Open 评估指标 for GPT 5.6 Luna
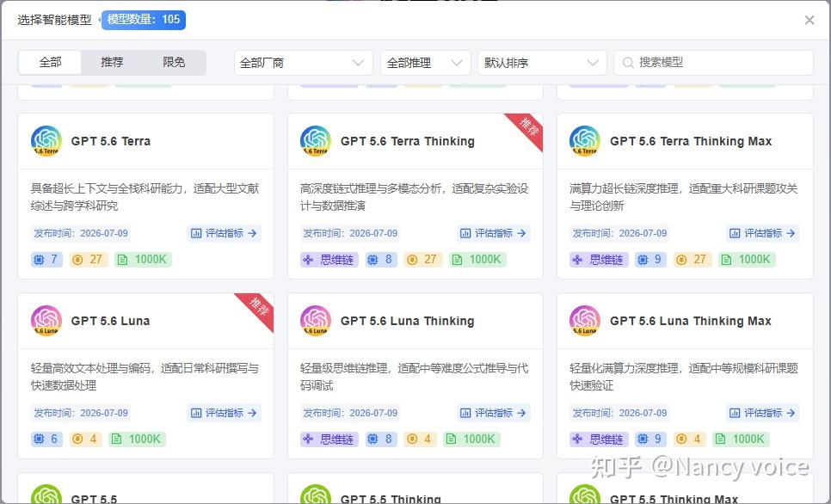 pos(224,413)
